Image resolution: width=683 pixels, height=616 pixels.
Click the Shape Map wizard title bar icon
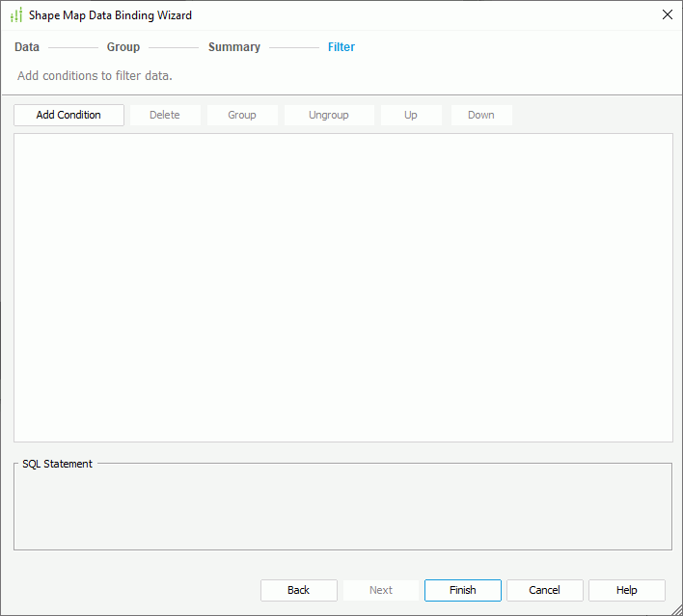16,15
